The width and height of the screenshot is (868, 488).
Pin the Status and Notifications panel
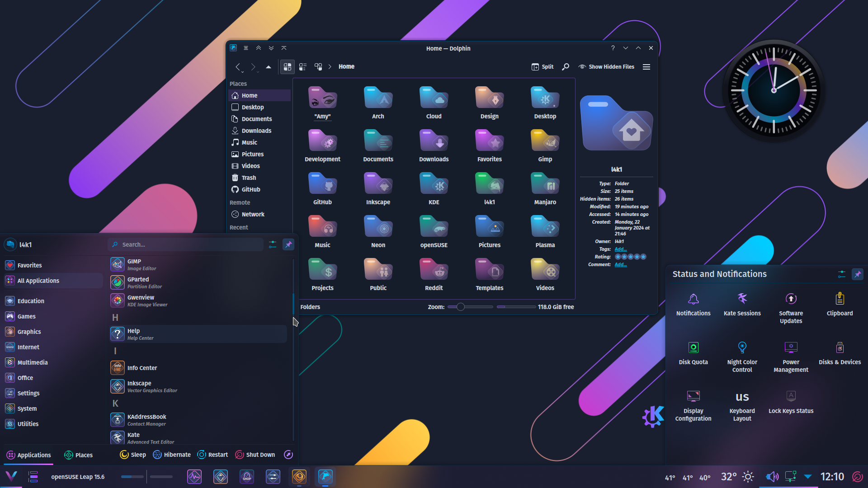pyautogui.click(x=858, y=274)
